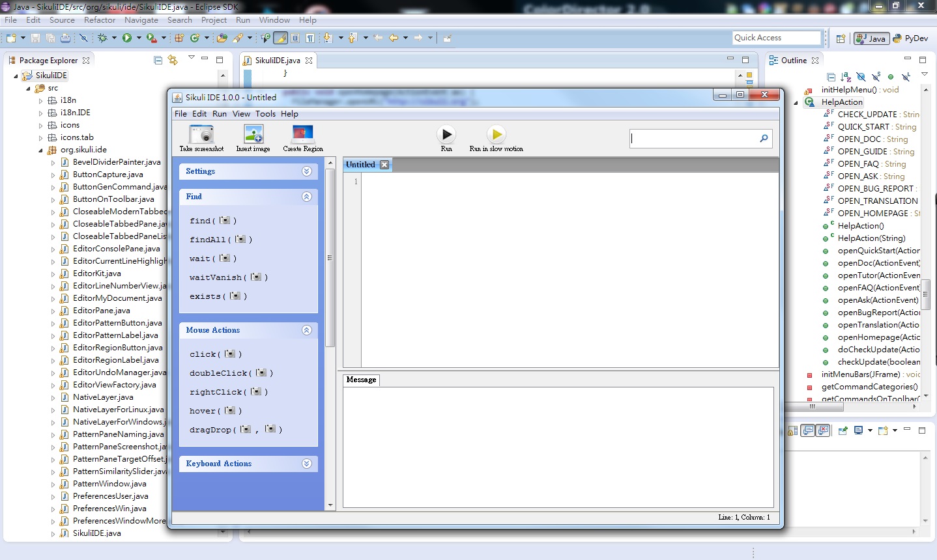Toggle Link with Editor in Package Explorer
This screenshot has height=560, width=937.
click(173, 59)
